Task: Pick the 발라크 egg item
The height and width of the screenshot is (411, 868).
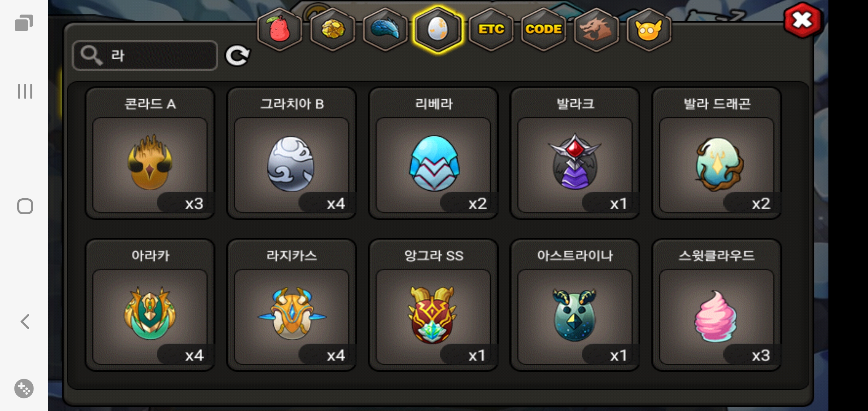Action: (x=575, y=153)
